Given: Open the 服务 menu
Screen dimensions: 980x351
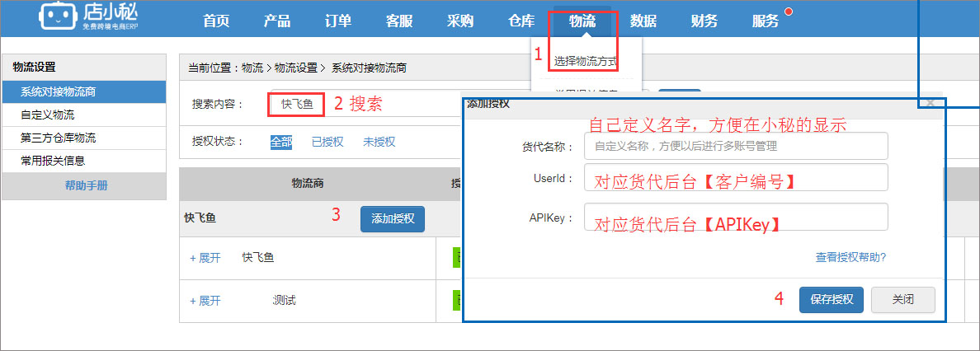Looking at the screenshot, I should click(766, 21).
